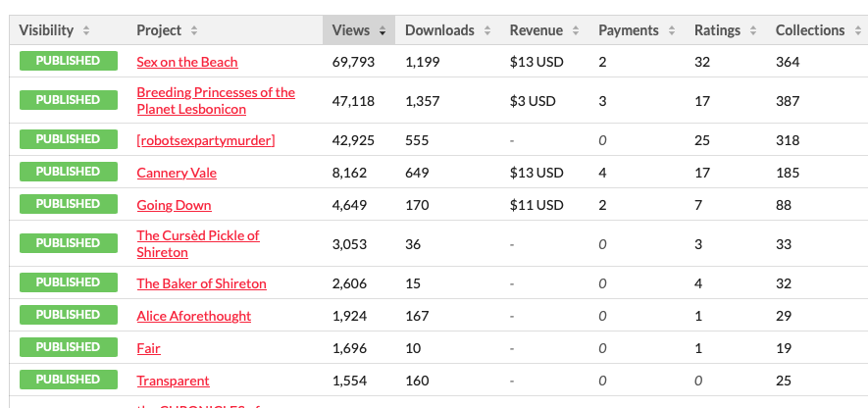The image size is (868, 408).
Task: Click sort arrows icon beside Payments header
Action: coord(670,30)
